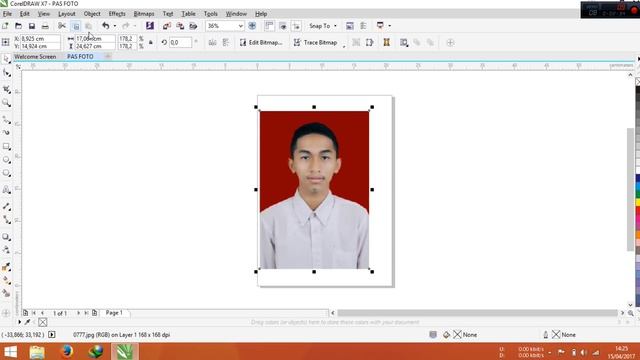The image size is (640, 360).
Task: Open the Bitmaps menu
Action: pos(144,14)
